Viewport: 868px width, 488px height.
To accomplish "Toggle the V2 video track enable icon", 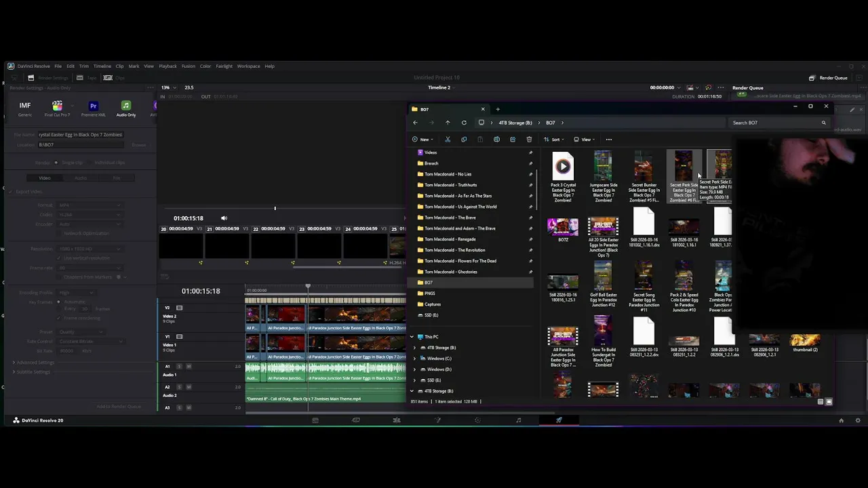I will pos(179,308).
